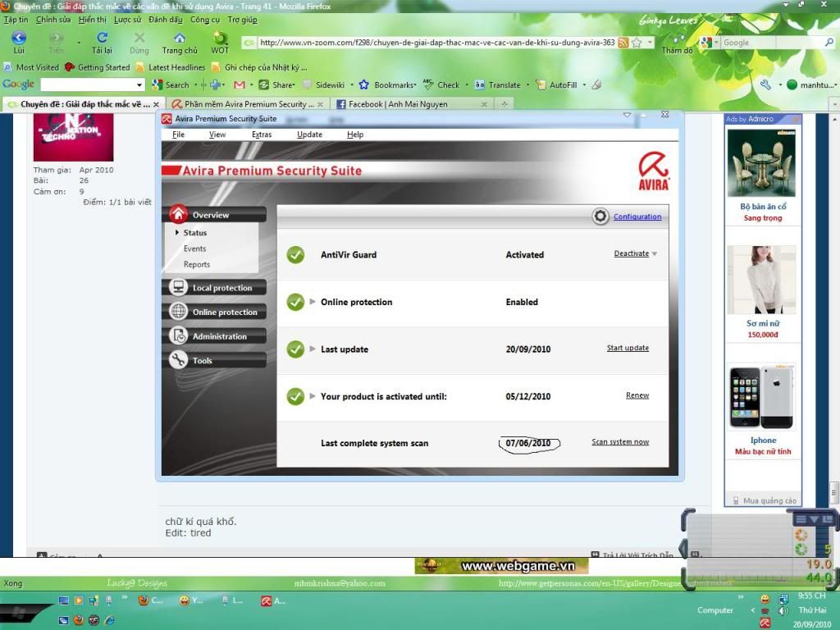Click the RSS feed icon in address bar

(x=623, y=43)
